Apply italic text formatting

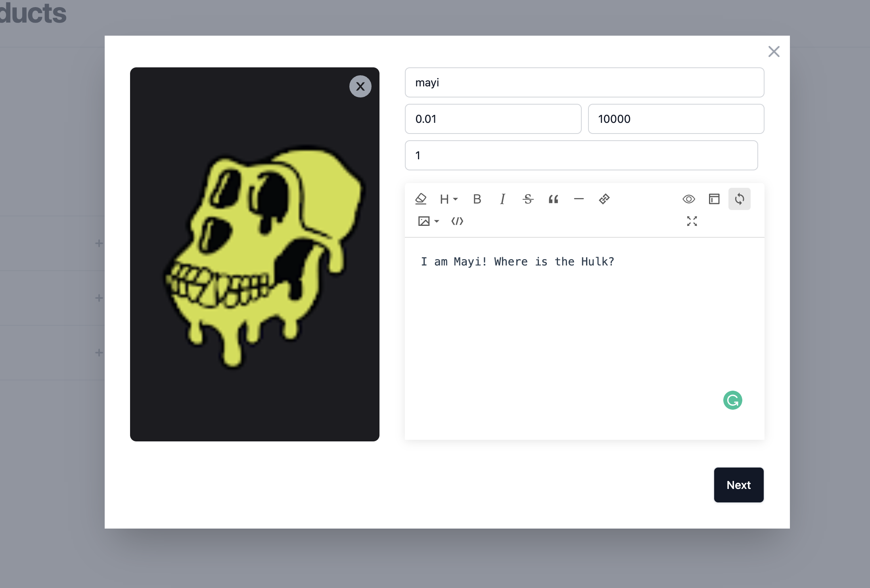point(502,199)
